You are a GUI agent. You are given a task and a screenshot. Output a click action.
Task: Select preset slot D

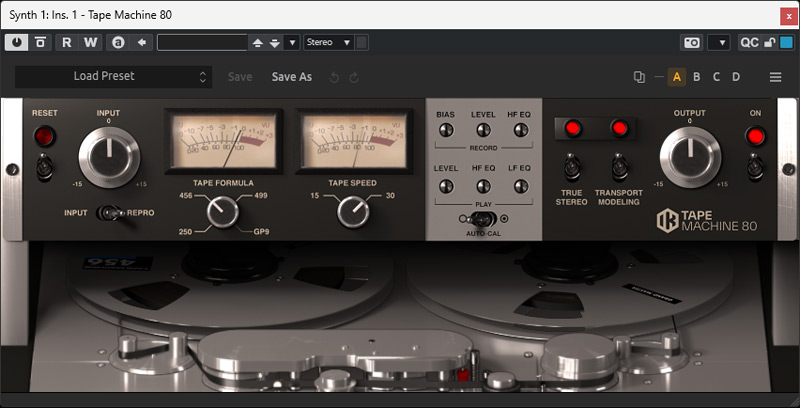736,77
